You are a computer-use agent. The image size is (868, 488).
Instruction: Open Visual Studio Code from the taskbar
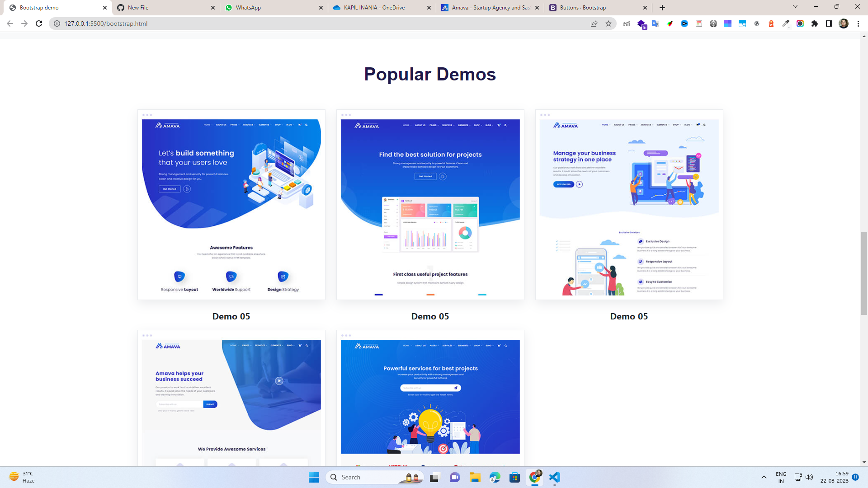555,477
